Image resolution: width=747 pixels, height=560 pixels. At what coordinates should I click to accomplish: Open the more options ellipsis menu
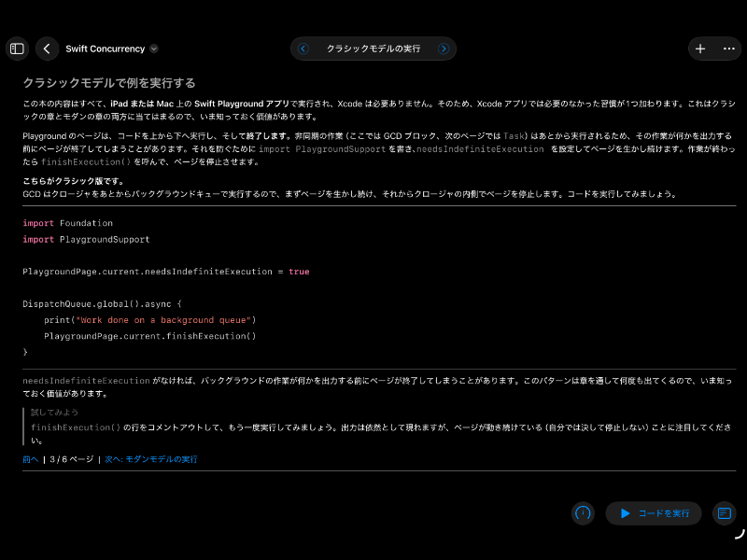coord(729,49)
